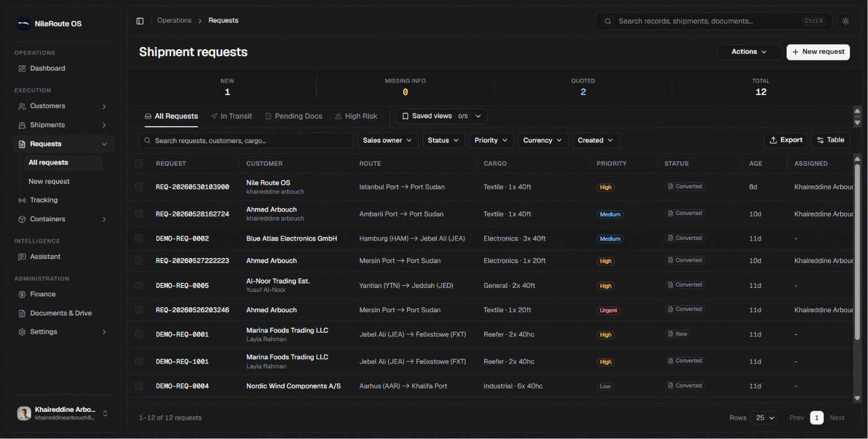The height and width of the screenshot is (439, 868).
Task: Click the High priority badge for DEMO-REQ-0005
Action: 606,286
